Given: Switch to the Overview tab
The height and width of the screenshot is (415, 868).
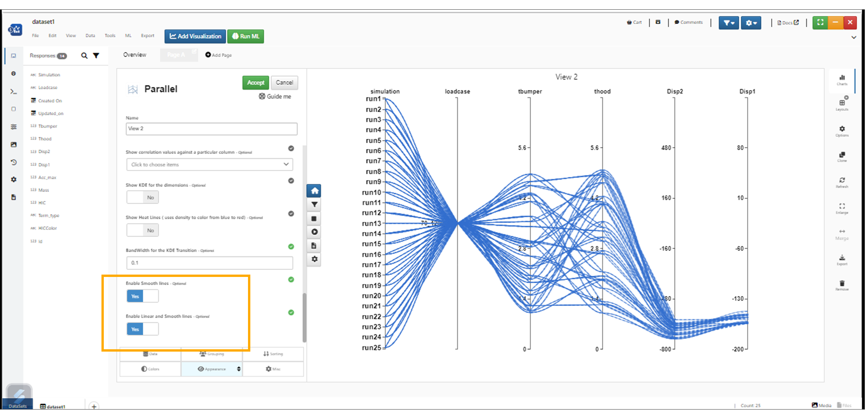Looking at the screenshot, I should pyautogui.click(x=134, y=55).
